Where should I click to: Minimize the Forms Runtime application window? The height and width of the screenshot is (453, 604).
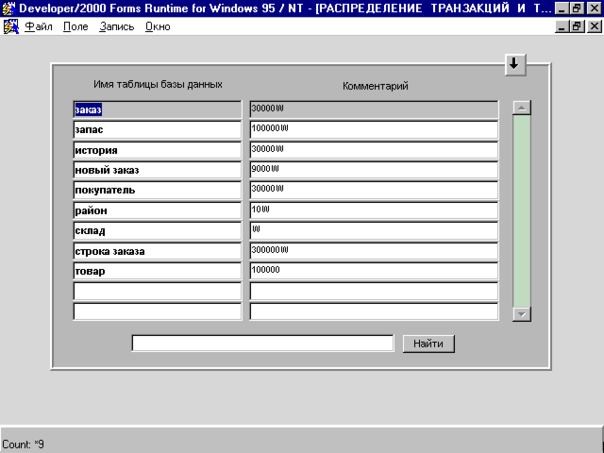click(x=562, y=8)
